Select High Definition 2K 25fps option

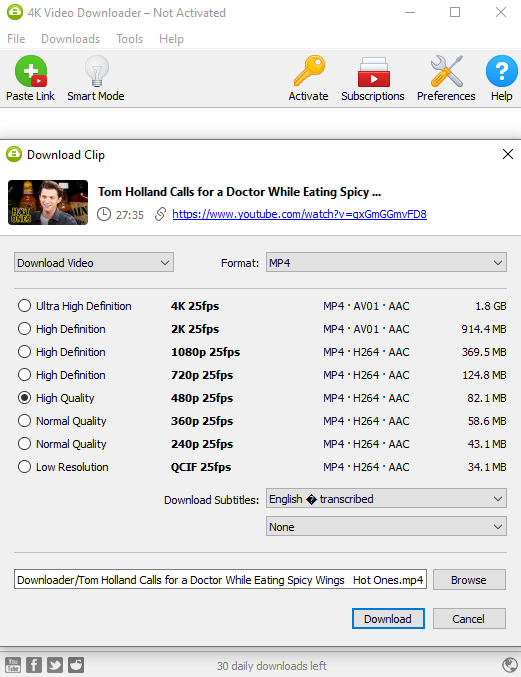[x=24, y=329]
